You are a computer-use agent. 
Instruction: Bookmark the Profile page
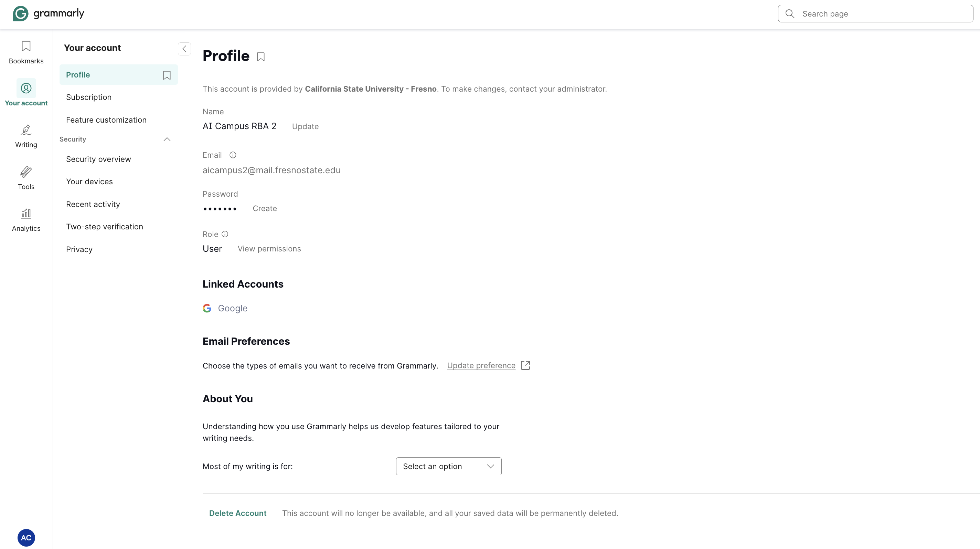coord(260,56)
